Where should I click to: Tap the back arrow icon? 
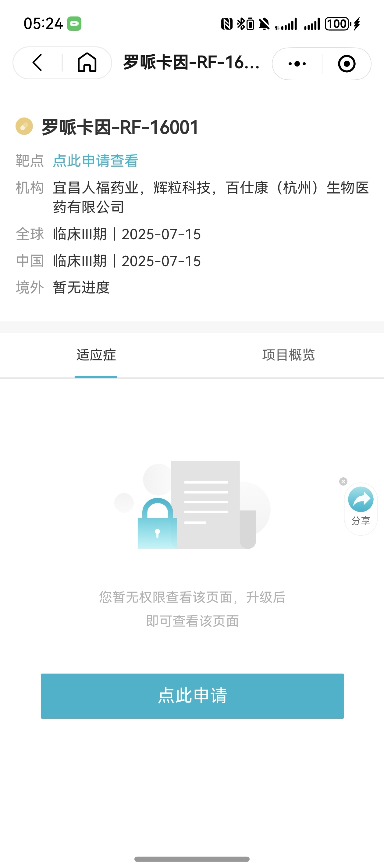click(x=37, y=63)
